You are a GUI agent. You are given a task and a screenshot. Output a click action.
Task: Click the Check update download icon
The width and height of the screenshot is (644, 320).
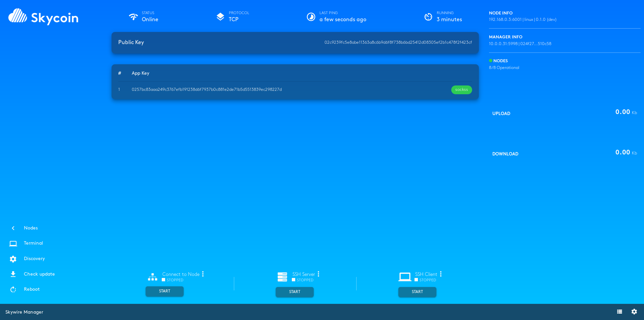(x=13, y=274)
